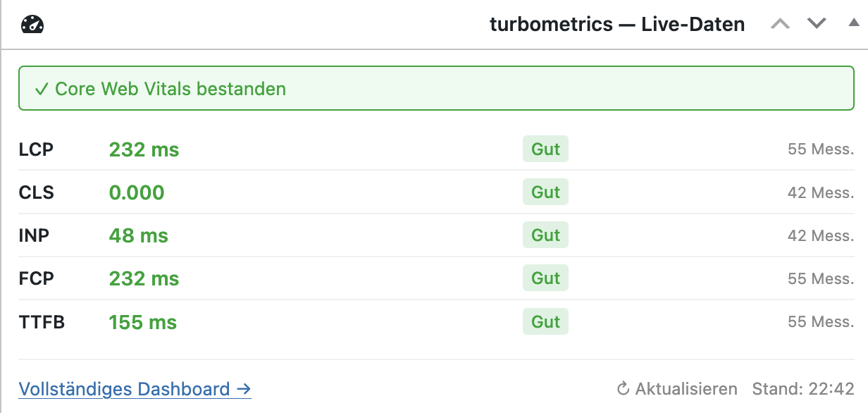Select the CLS metric label
Screen dimensions: 868x413
click(37, 192)
